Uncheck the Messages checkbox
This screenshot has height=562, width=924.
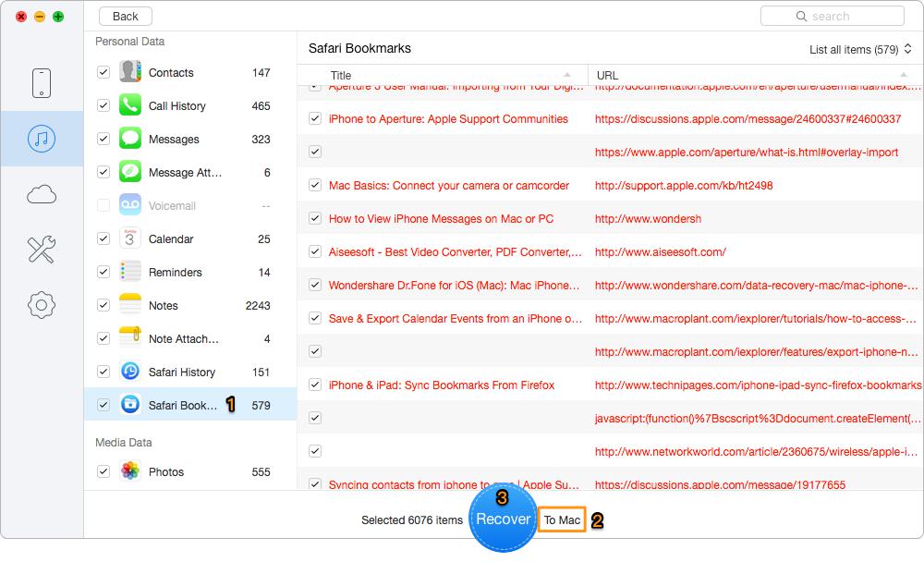click(103, 139)
